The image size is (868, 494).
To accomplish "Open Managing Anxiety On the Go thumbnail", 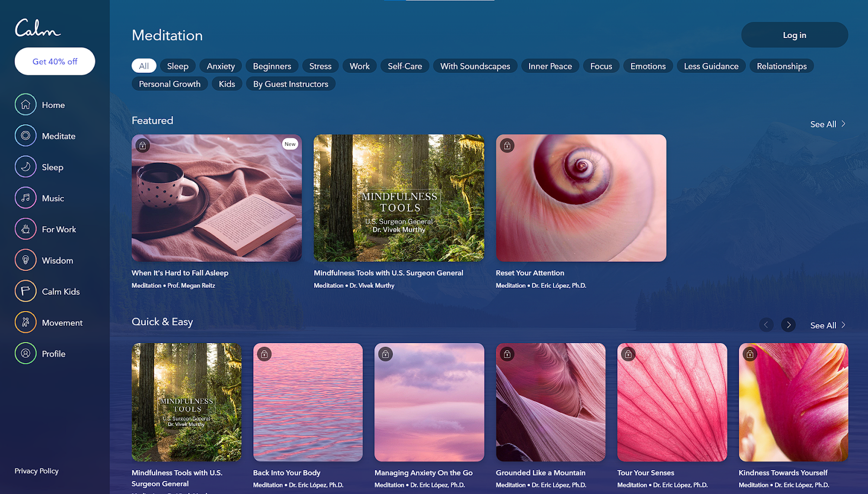I will [x=429, y=402].
